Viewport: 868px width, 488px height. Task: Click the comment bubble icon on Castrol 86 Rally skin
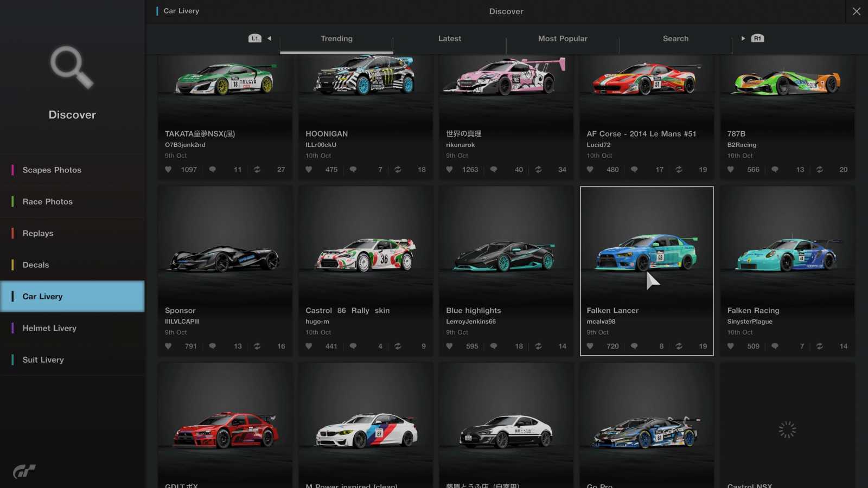(353, 346)
